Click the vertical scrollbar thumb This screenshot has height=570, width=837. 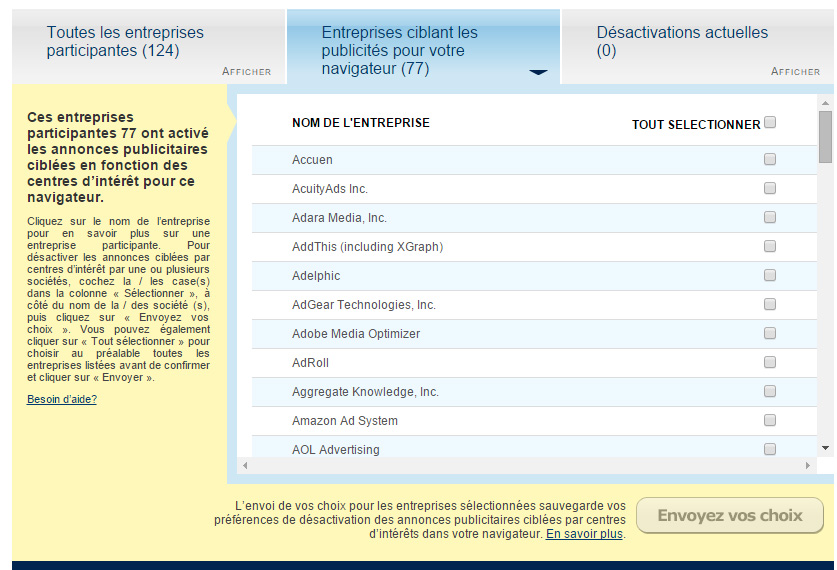click(825, 137)
